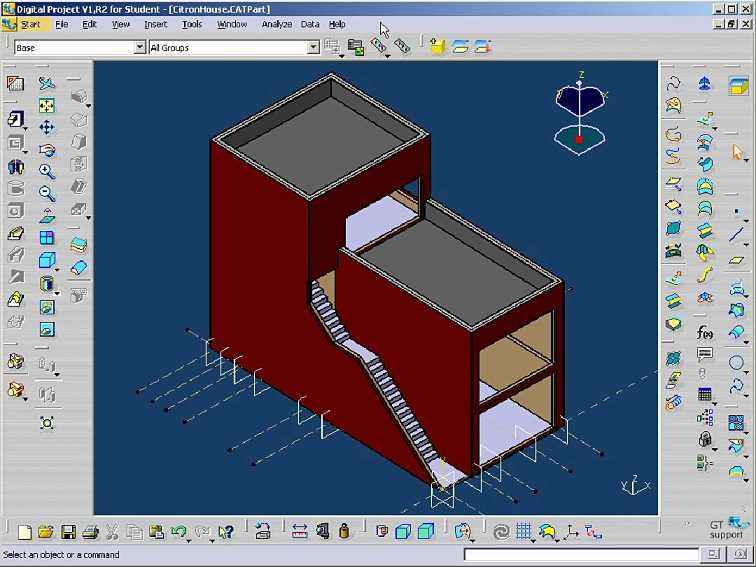
Task: Open the Edit menu
Action: point(89,24)
